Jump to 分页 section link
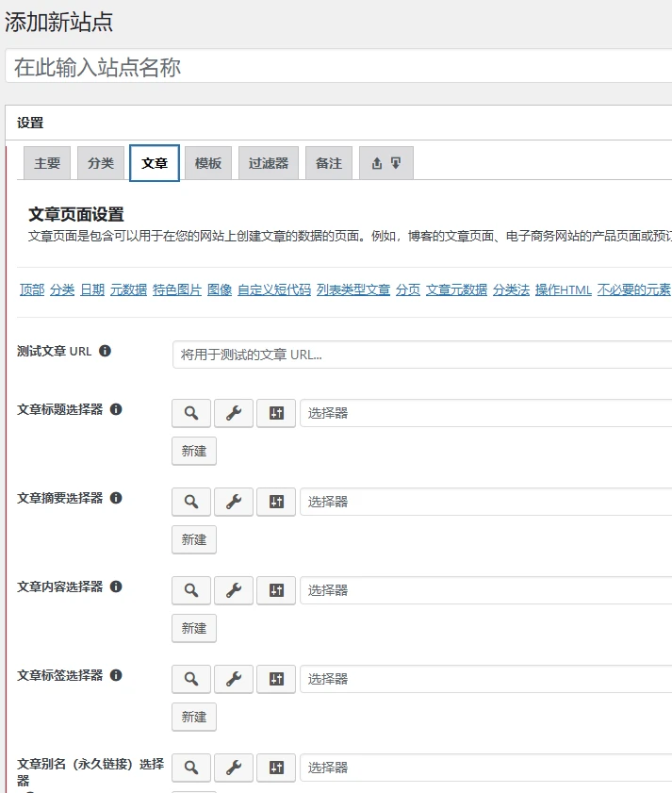 click(407, 289)
